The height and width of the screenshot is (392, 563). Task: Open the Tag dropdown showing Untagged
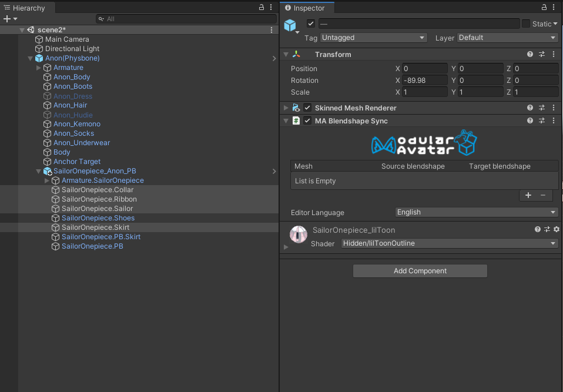tap(373, 38)
